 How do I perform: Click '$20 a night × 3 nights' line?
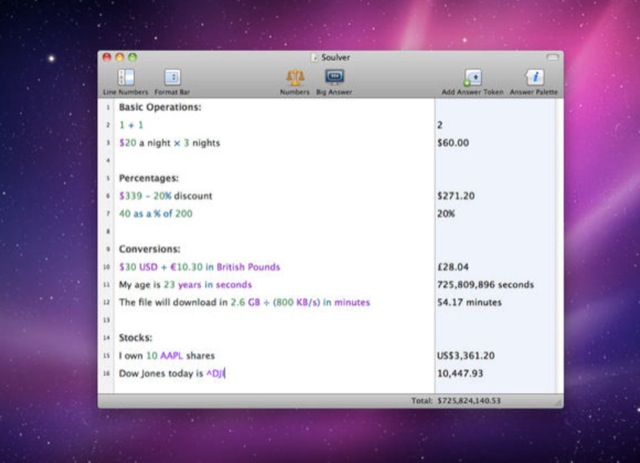(x=169, y=143)
